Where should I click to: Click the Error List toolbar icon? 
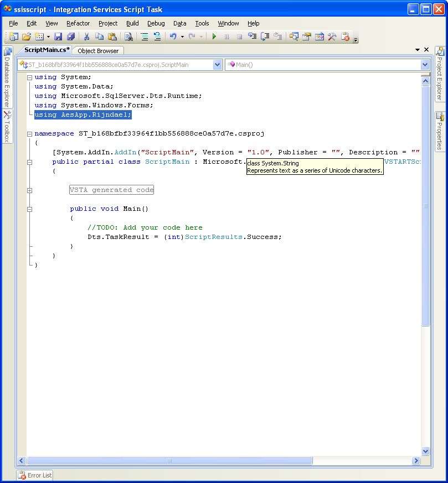[346, 37]
